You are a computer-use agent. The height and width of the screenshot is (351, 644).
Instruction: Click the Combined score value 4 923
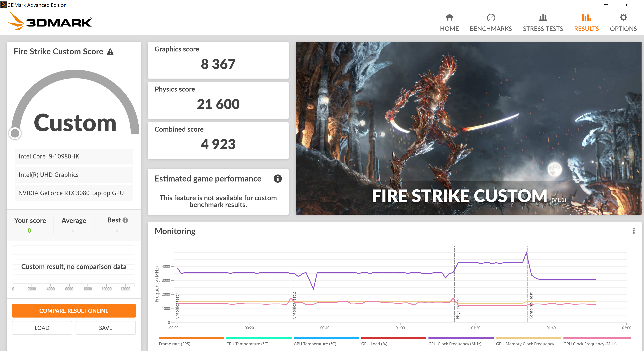[218, 144]
